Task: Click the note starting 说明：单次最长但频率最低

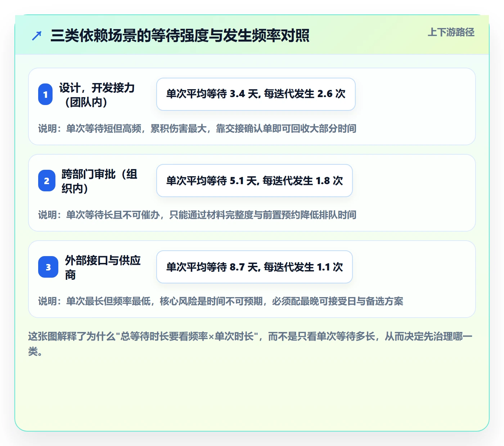Action: [x=221, y=301]
